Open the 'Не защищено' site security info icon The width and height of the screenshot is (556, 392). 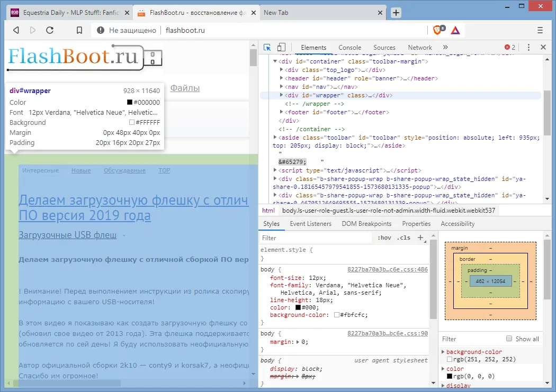pyautogui.click(x=101, y=30)
